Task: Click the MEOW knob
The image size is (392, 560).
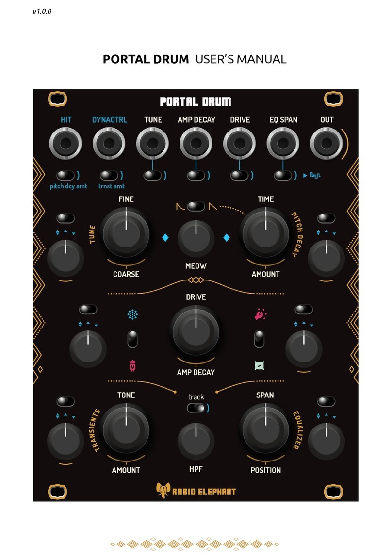Action: click(196, 239)
